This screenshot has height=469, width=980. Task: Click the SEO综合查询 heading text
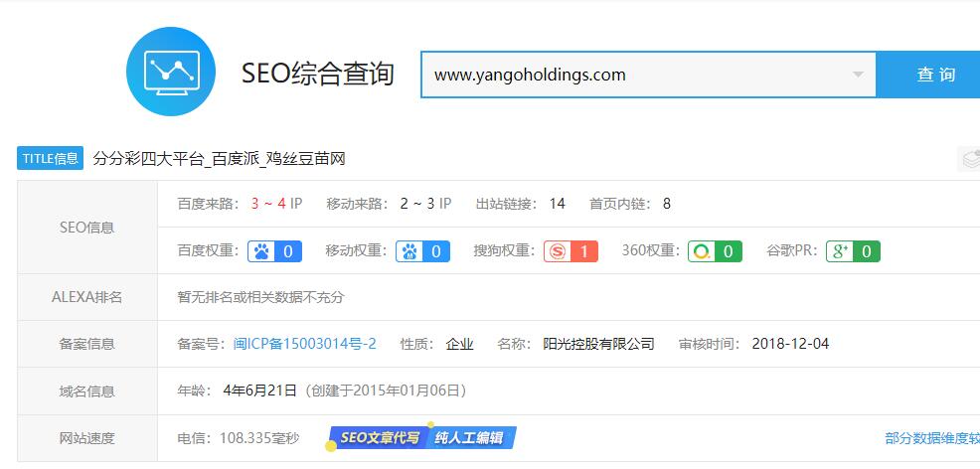point(318,74)
